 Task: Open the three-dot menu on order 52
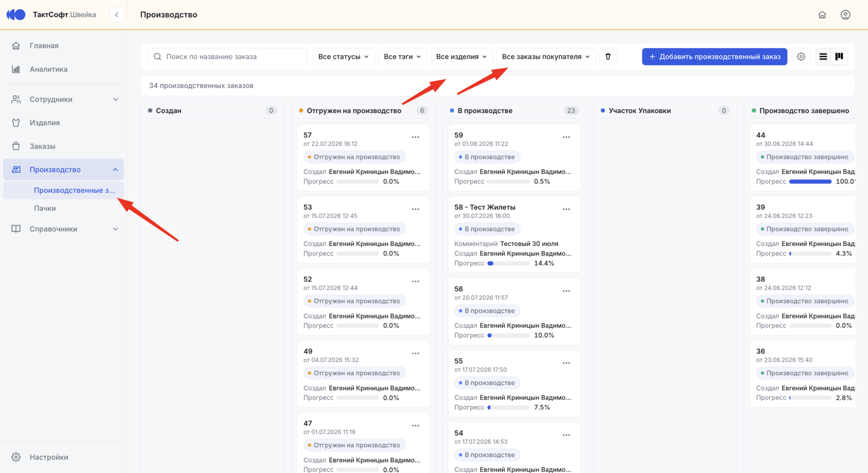coord(415,281)
